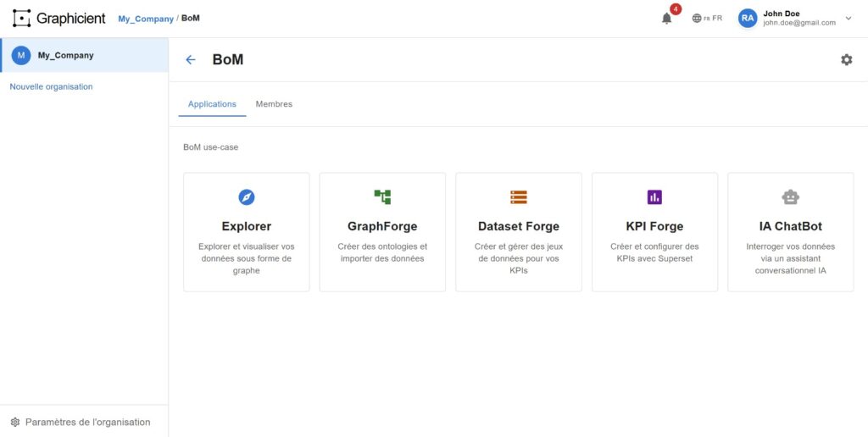
Task: Switch to the Membres tab
Action: (x=274, y=104)
